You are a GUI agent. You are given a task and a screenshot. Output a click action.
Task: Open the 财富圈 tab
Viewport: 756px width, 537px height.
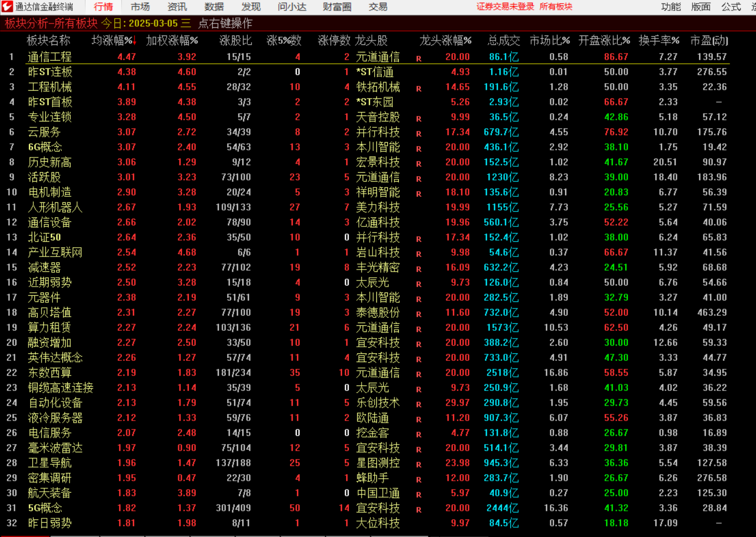(337, 7)
